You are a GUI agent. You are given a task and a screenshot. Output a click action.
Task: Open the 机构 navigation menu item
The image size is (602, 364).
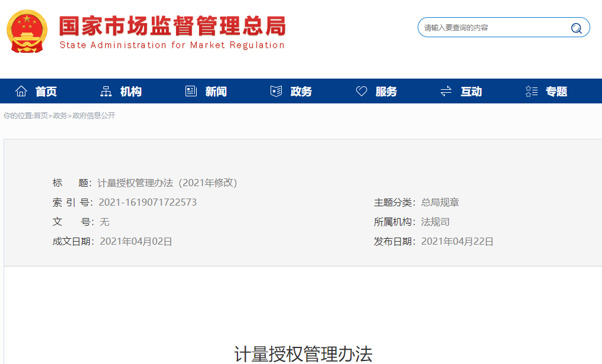point(131,92)
